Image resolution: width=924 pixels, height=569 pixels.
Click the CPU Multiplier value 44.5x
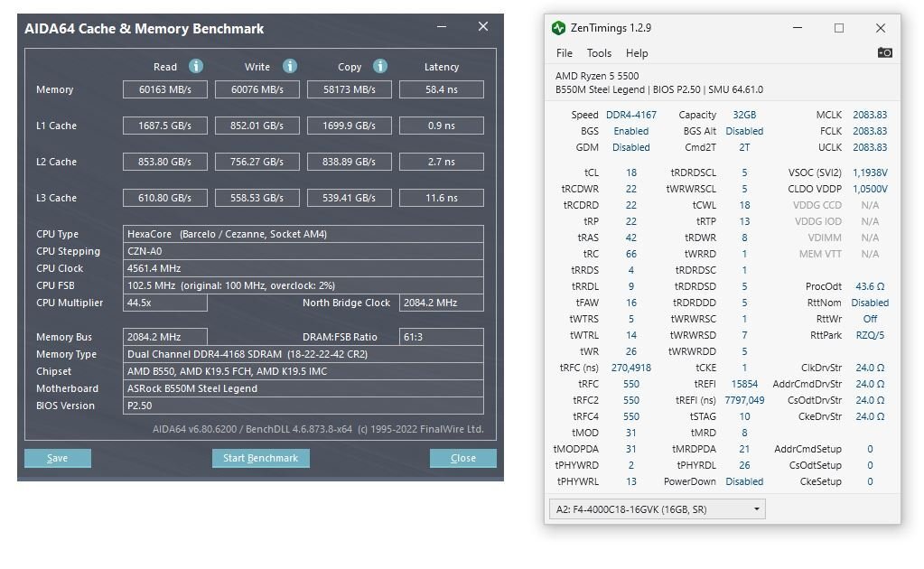pos(165,303)
